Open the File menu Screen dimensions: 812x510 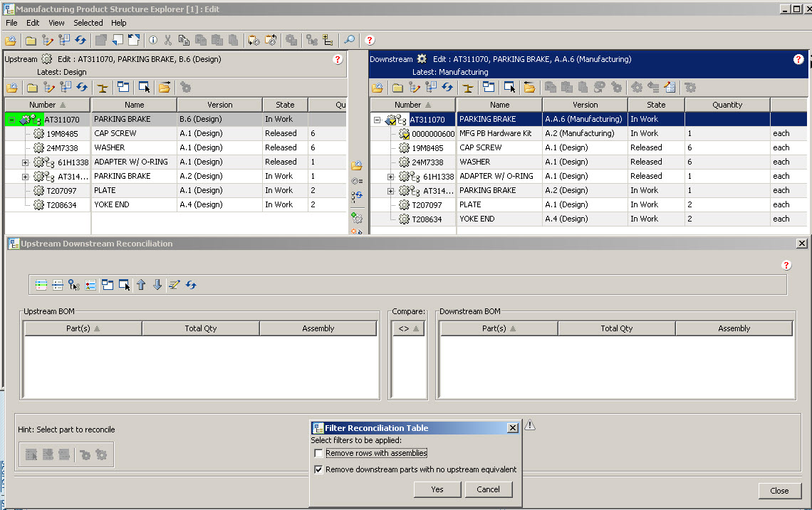point(11,23)
